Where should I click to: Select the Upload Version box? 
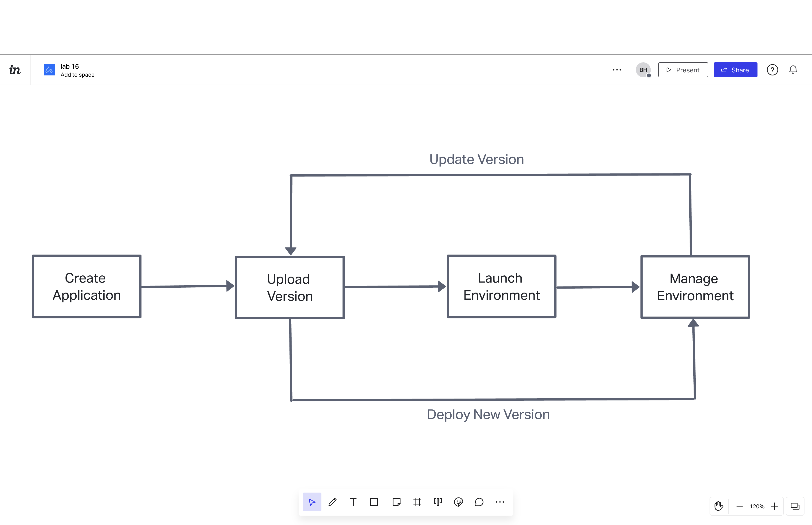click(289, 287)
